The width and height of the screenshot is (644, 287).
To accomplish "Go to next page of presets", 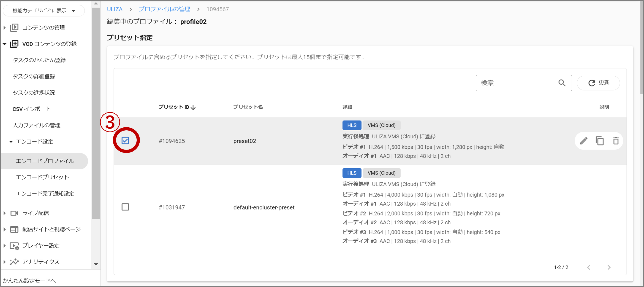I will point(609,267).
